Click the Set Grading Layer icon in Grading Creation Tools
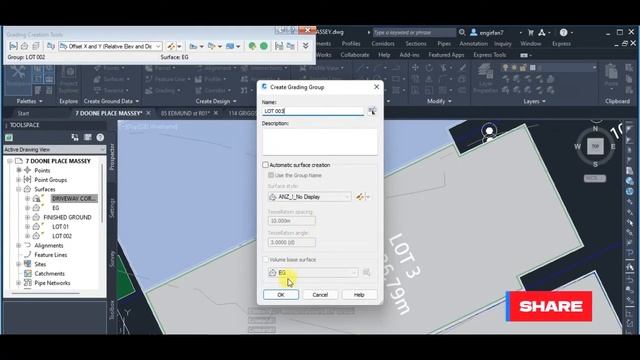 36,46
